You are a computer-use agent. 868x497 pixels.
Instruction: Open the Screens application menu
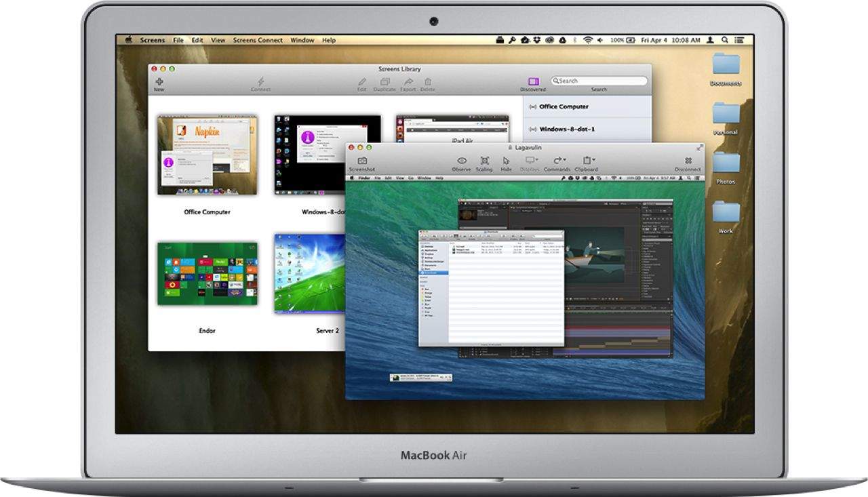tap(153, 40)
